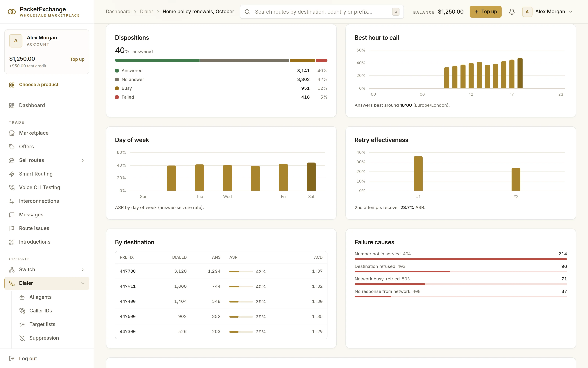
Task: Open notifications bell
Action: [512, 12]
